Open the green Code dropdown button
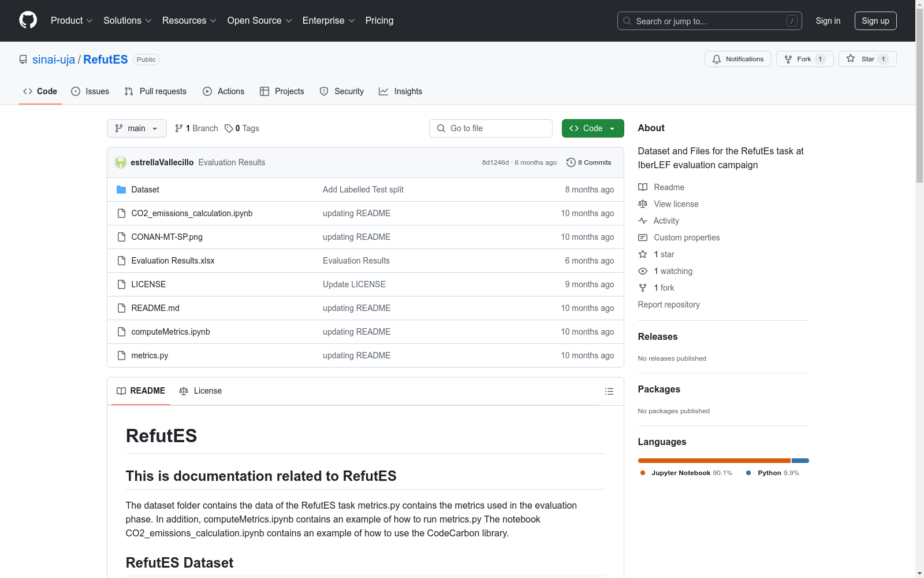924x578 pixels. [593, 128]
